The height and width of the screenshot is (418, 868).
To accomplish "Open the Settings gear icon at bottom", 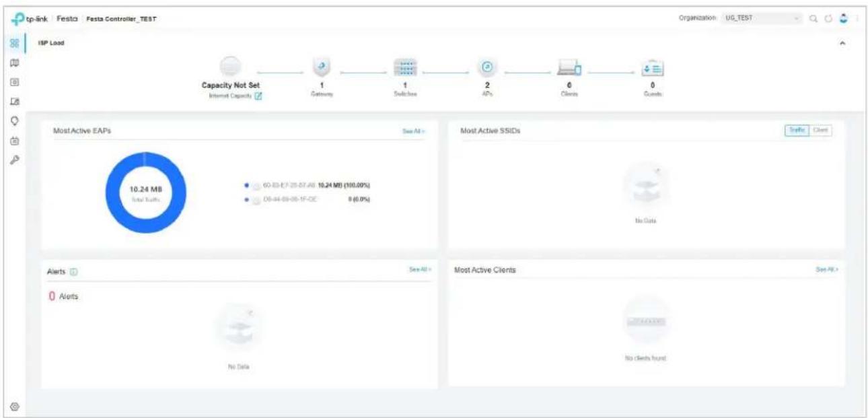I will tap(13, 406).
